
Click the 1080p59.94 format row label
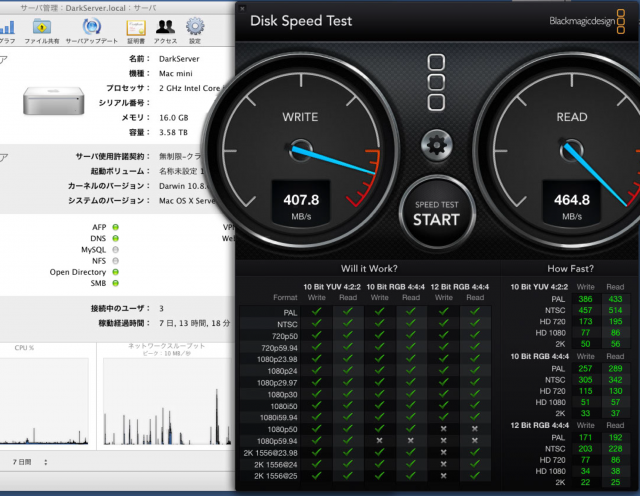pos(277,441)
